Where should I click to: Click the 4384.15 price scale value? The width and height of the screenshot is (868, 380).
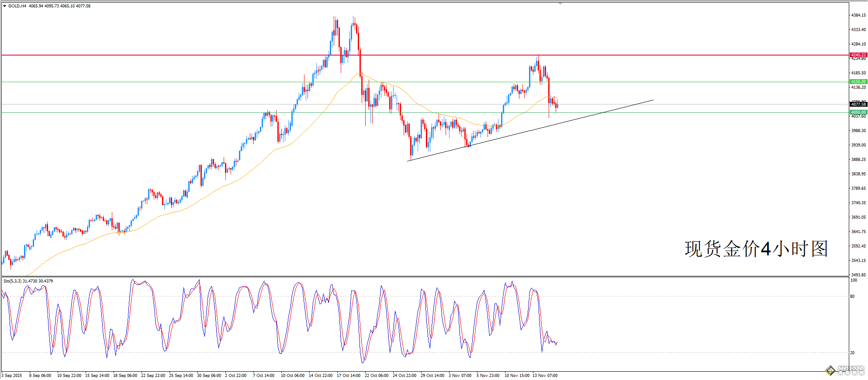coord(858,15)
